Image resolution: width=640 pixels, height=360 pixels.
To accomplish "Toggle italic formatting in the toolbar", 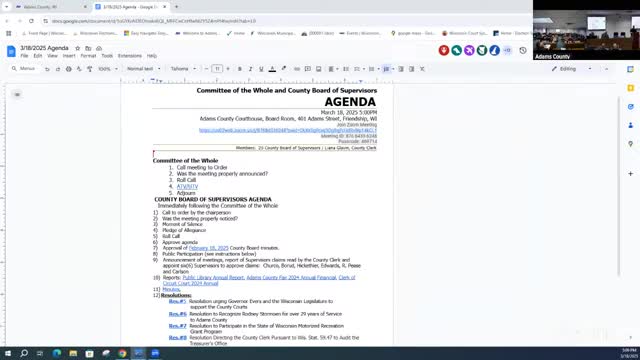I will 250,69.
